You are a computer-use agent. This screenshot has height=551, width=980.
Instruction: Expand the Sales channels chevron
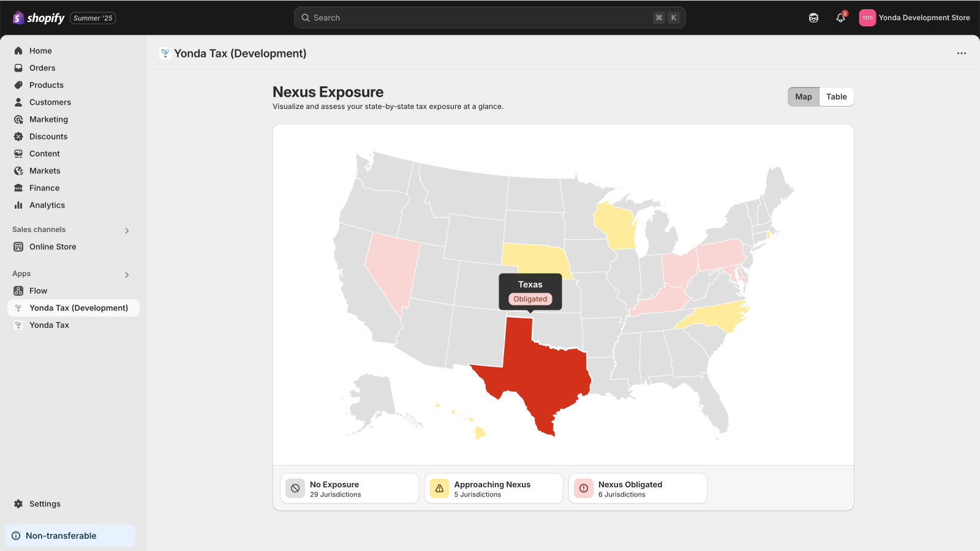click(x=127, y=231)
